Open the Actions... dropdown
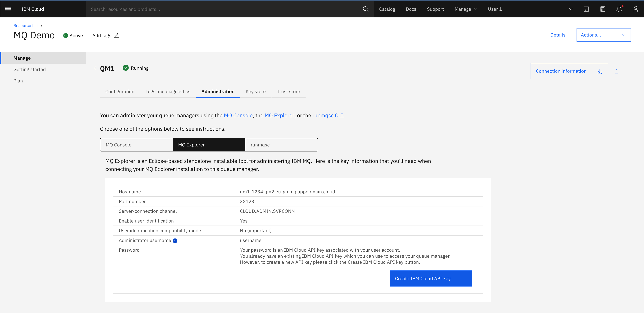644x313 pixels. click(604, 35)
